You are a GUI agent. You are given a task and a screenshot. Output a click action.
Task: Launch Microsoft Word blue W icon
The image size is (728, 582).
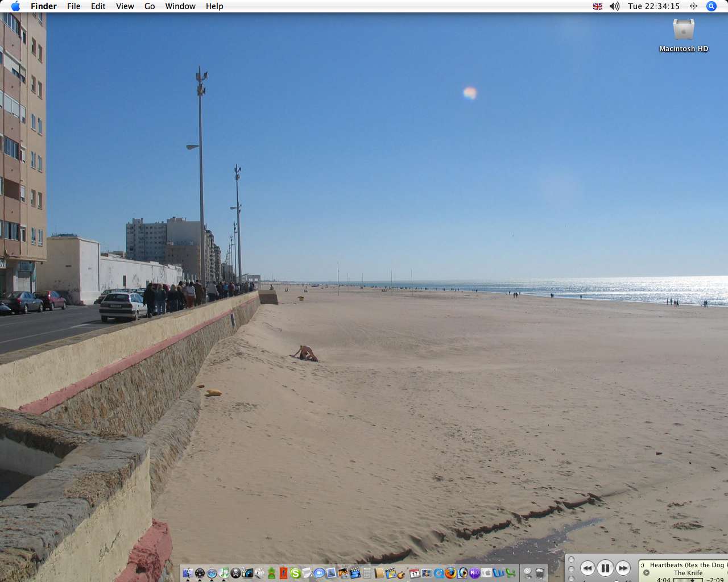click(x=499, y=573)
